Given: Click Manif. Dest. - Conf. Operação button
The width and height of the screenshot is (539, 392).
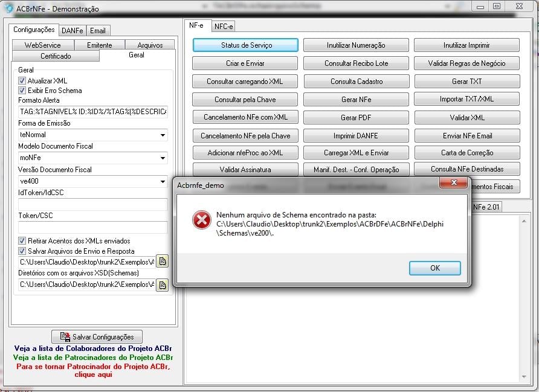Looking at the screenshot, I should (x=356, y=169).
